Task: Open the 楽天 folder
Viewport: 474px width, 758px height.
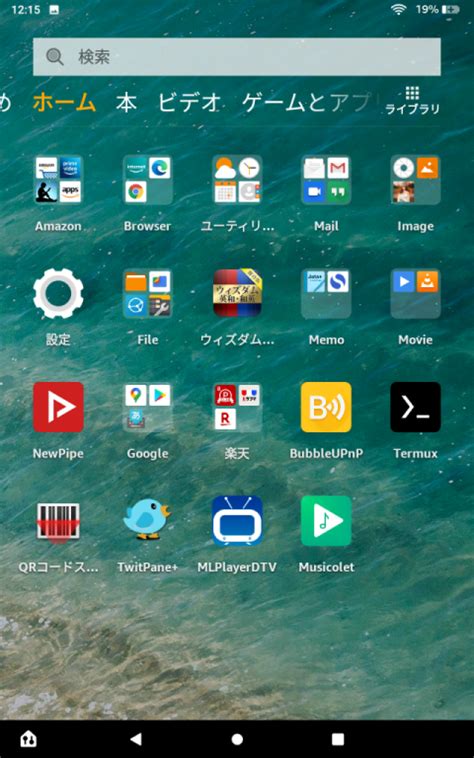Action: pyautogui.click(x=237, y=407)
